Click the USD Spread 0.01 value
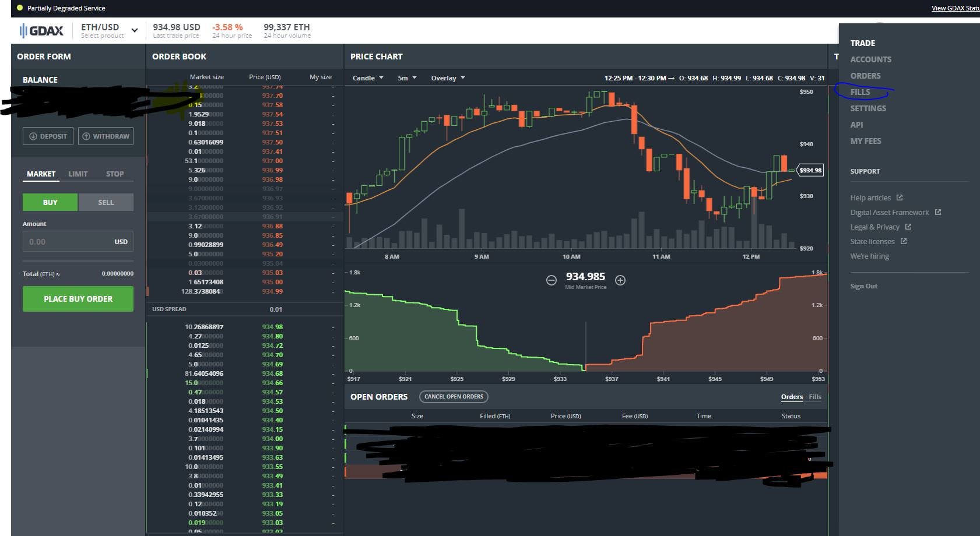980x536 pixels. click(276, 309)
